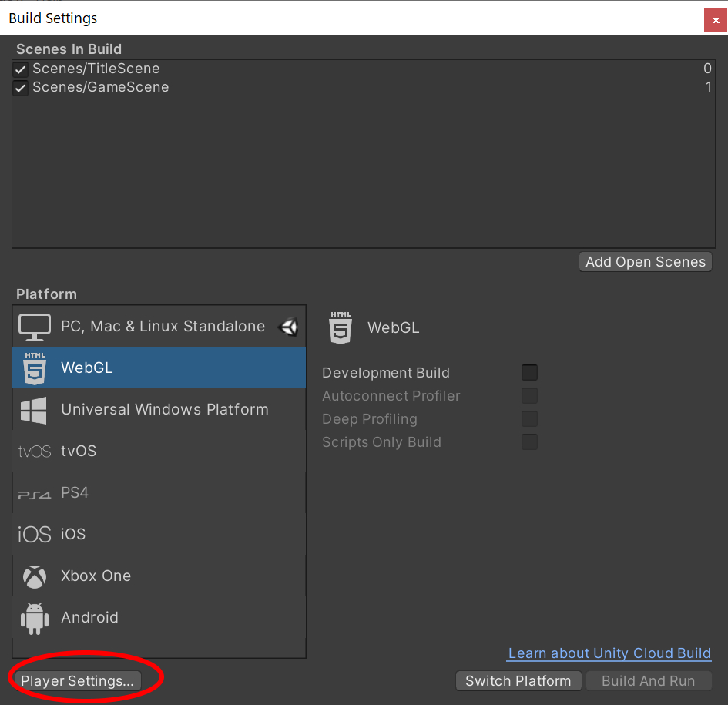
Task: Toggle the Autoconnect Profiler checkbox
Action: click(529, 396)
